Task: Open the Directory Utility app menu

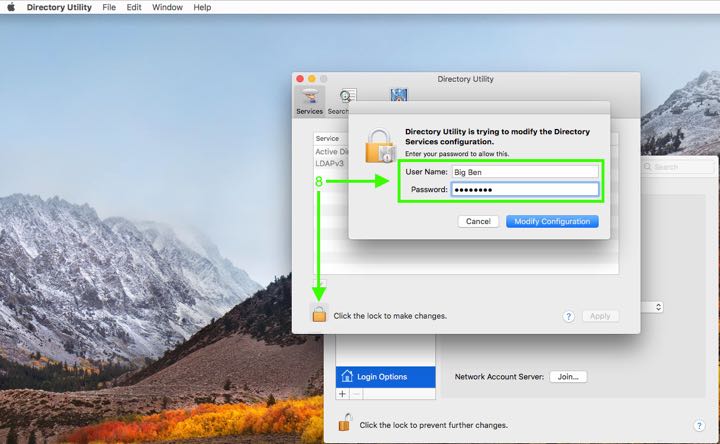Action: click(59, 7)
